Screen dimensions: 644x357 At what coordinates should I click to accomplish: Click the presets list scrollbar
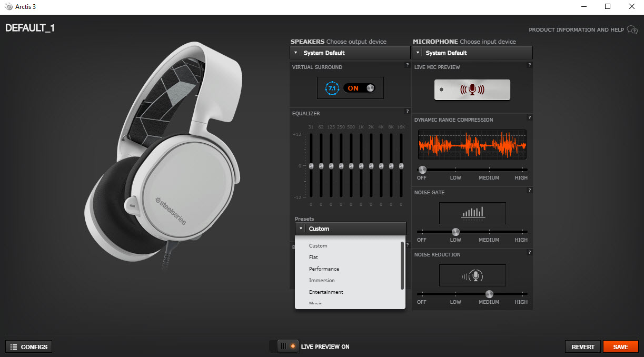tap(402, 265)
